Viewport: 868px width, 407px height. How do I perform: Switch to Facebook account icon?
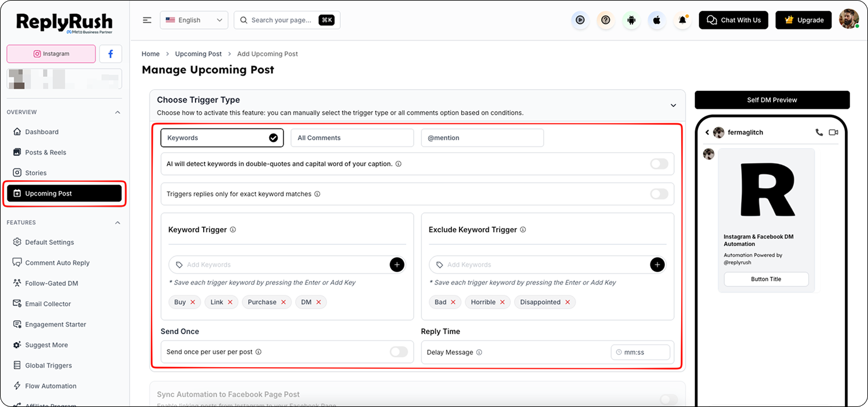coord(111,54)
